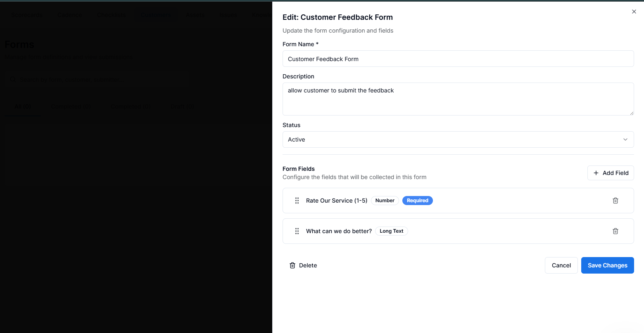Focus the Description text area

458,99
